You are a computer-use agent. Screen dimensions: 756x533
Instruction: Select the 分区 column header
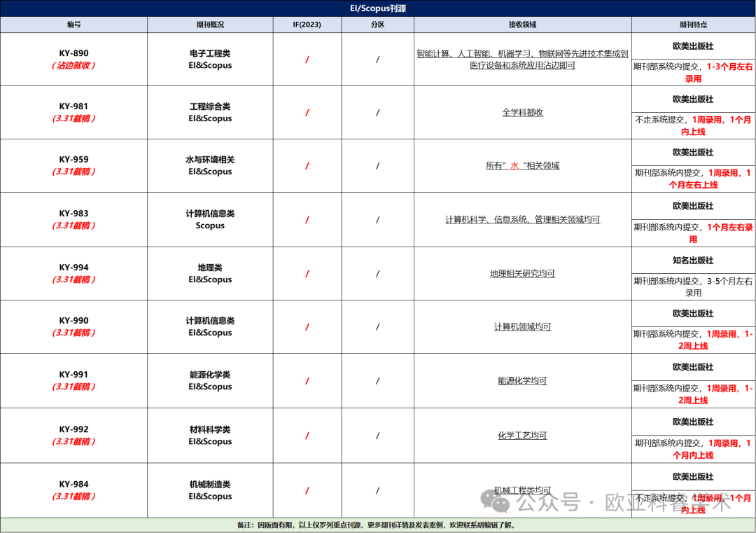pyautogui.click(x=377, y=25)
